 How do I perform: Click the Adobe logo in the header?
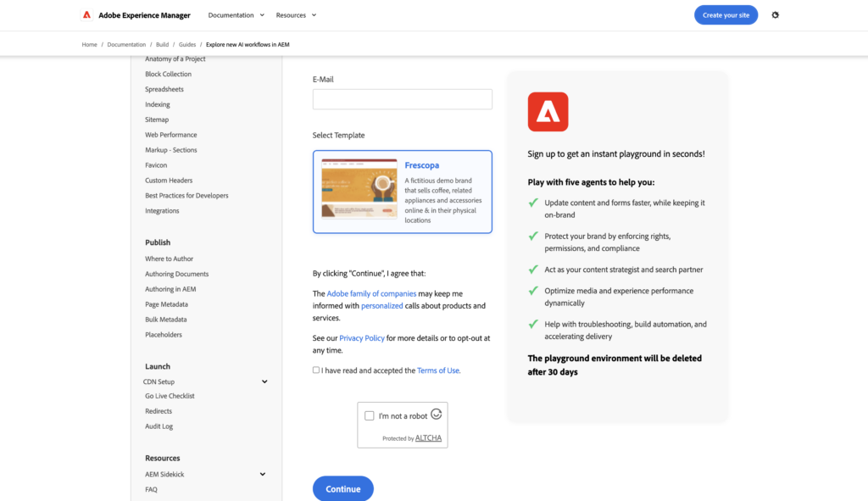tap(86, 15)
